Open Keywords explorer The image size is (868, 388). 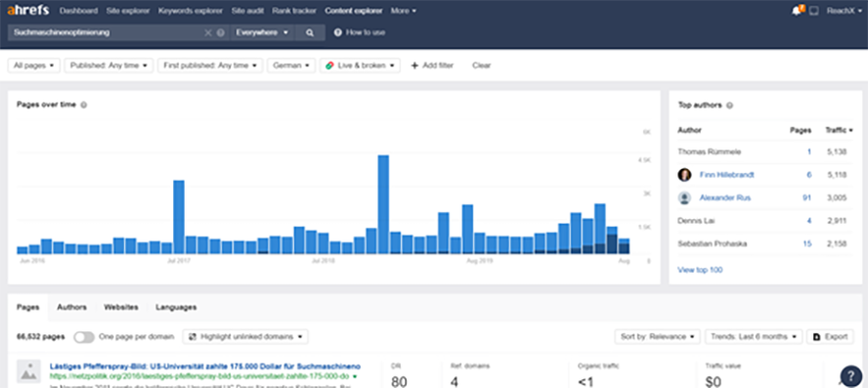[x=191, y=11]
